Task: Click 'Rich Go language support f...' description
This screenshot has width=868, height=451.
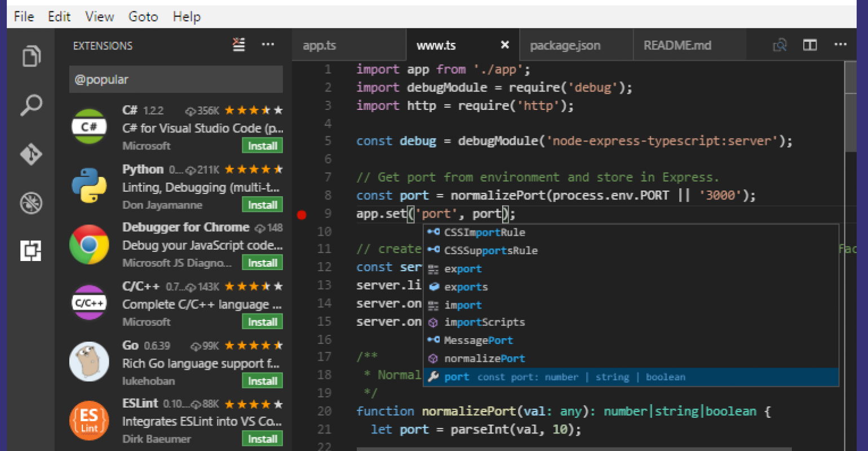Action: (x=201, y=364)
